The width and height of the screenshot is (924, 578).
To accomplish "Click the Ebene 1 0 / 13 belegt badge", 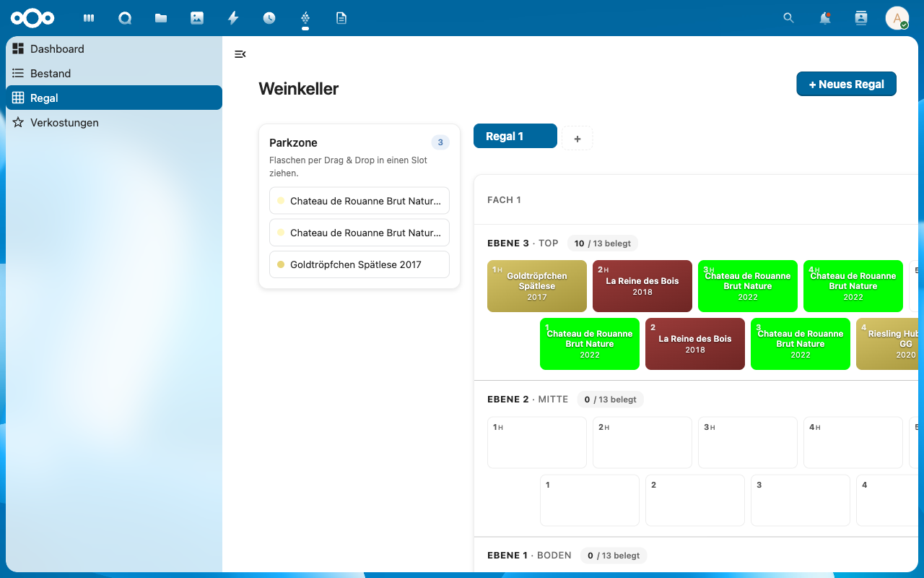I will [614, 556].
